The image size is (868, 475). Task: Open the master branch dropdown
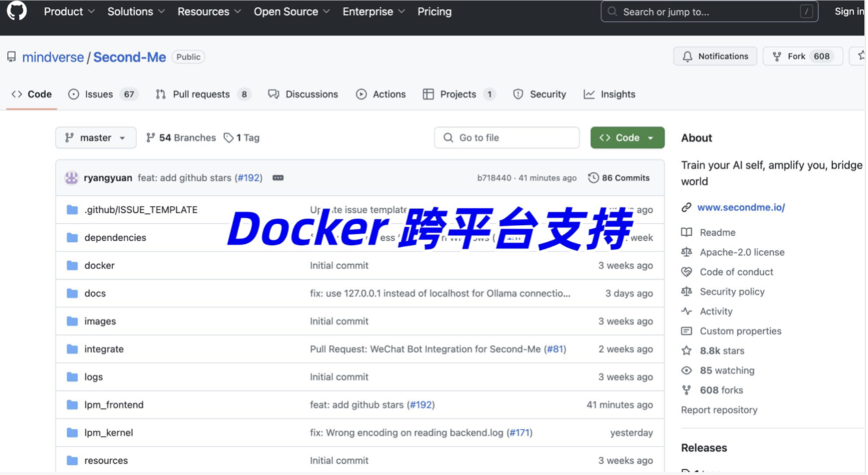[x=96, y=138]
